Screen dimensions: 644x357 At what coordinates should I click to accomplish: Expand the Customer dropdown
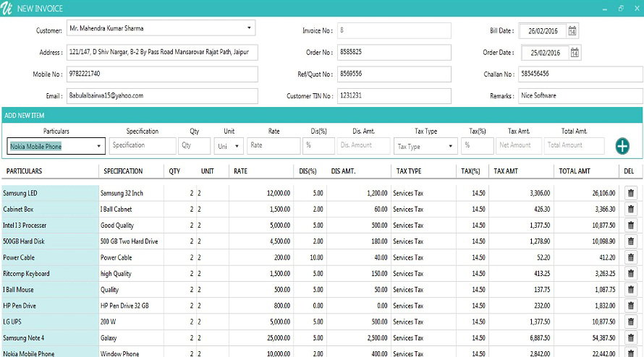point(250,29)
